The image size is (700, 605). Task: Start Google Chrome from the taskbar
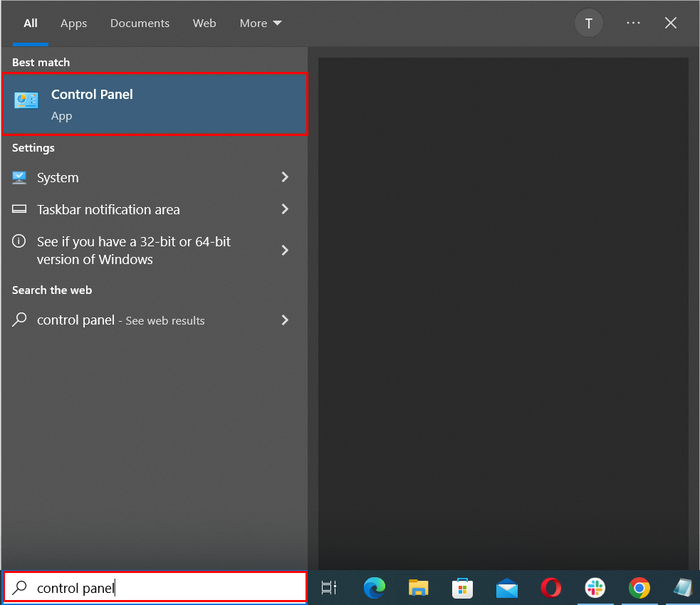(x=639, y=588)
